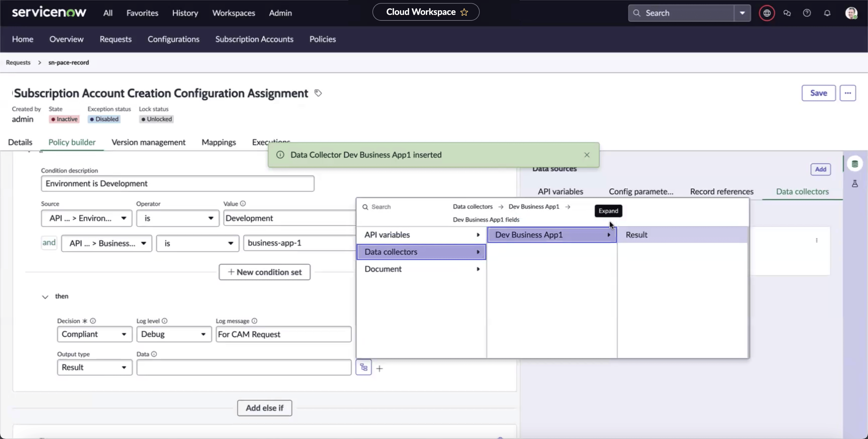Click the Save button
868x439 pixels.
click(x=819, y=93)
